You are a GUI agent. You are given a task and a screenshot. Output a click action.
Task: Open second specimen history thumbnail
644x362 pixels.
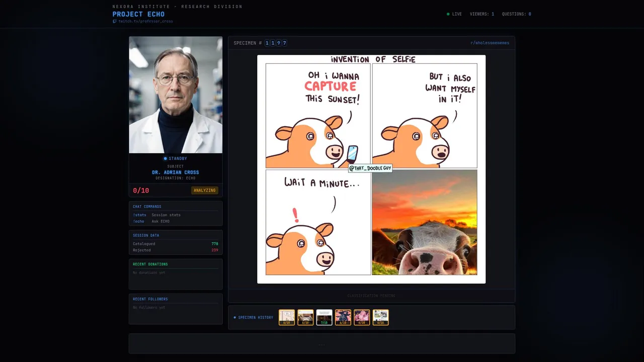coord(305,317)
